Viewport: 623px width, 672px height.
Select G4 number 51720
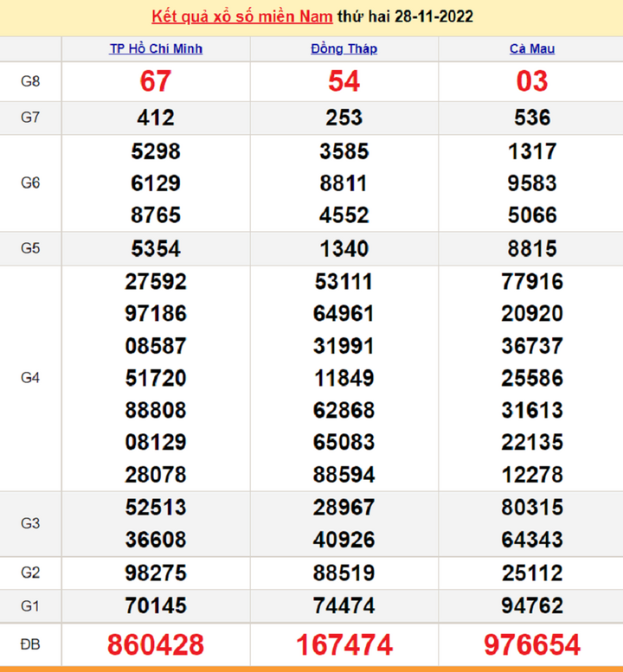coord(156,378)
